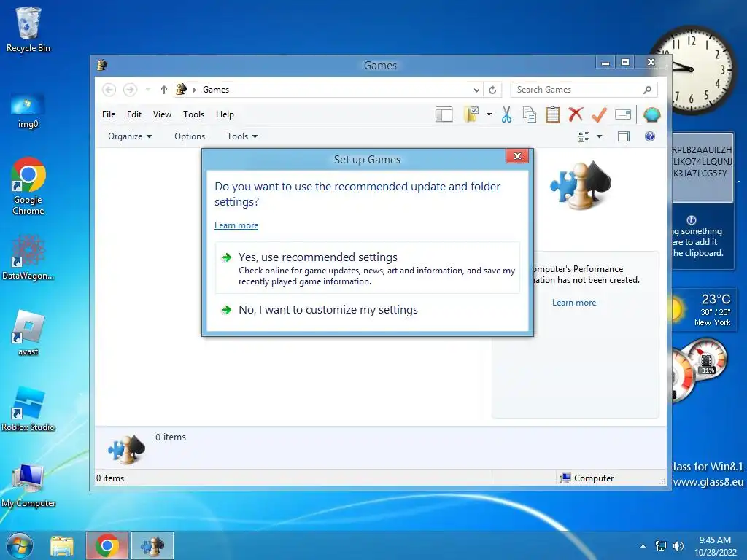The height and width of the screenshot is (560, 747).
Task: Click the Rename toolbar icon
Action: click(x=623, y=114)
